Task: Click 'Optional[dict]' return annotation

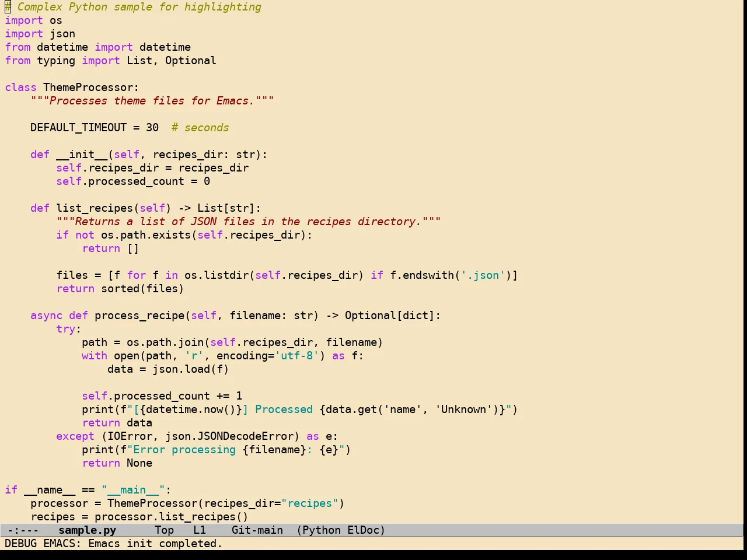Action: [x=390, y=316]
